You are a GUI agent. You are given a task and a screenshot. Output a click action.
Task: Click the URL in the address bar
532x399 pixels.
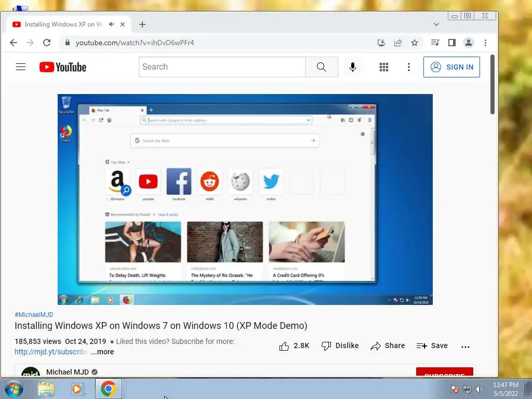click(x=135, y=43)
